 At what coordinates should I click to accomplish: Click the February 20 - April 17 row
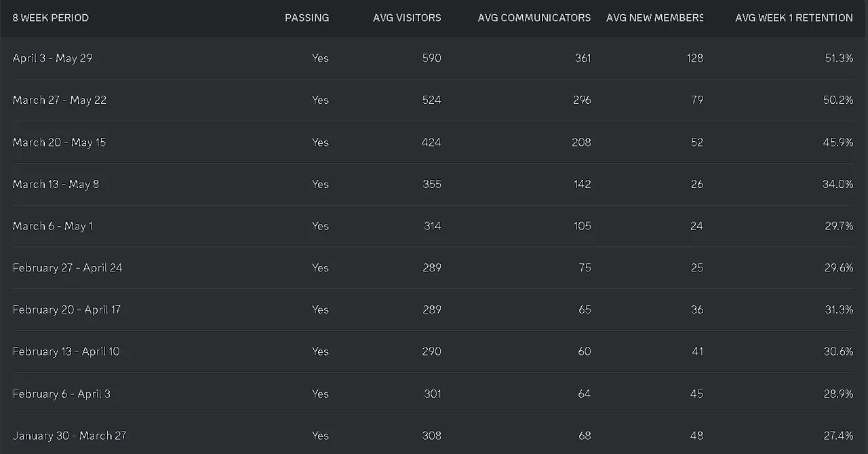point(433,310)
